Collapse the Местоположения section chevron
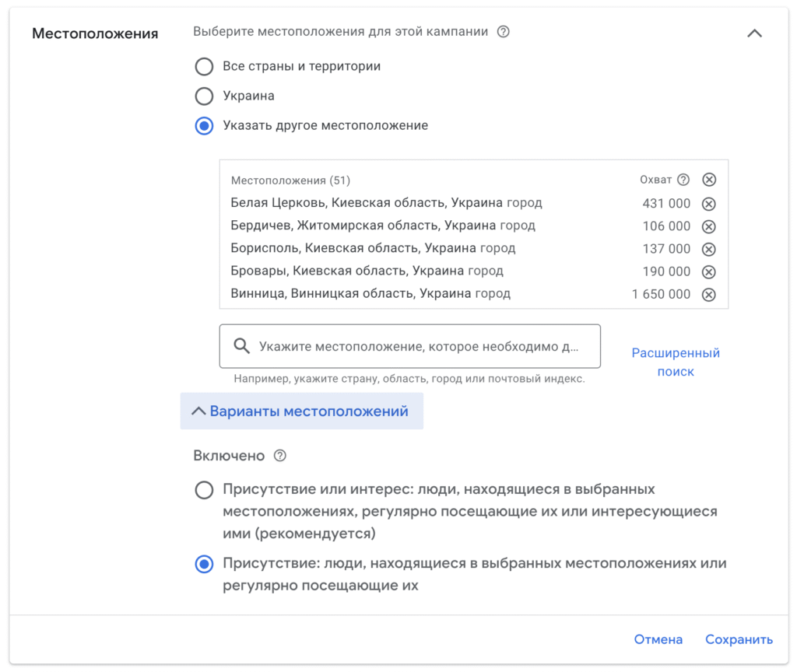This screenshot has width=797, height=672. coord(754,33)
